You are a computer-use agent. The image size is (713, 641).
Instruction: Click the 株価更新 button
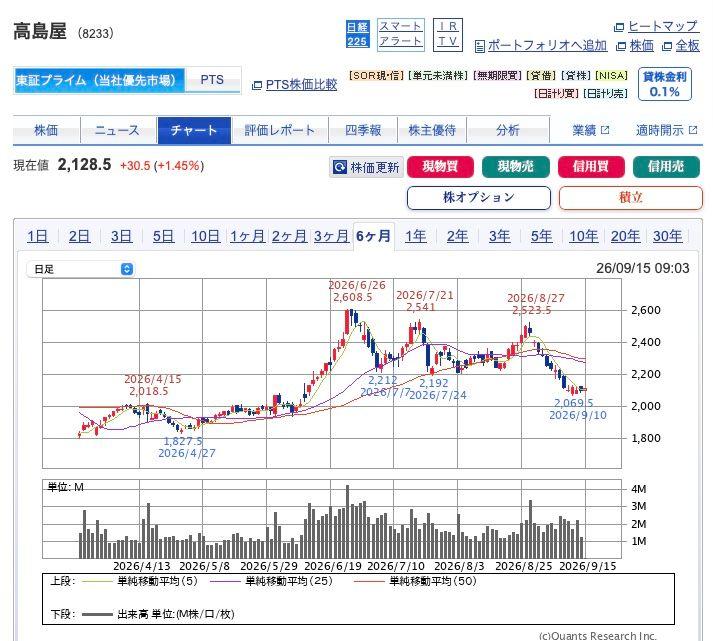click(x=366, y=167)
